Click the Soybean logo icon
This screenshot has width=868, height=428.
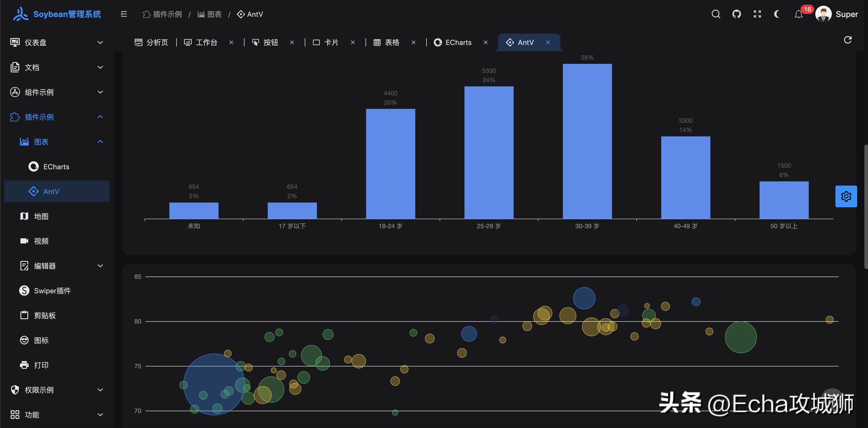tap(20, 14)
